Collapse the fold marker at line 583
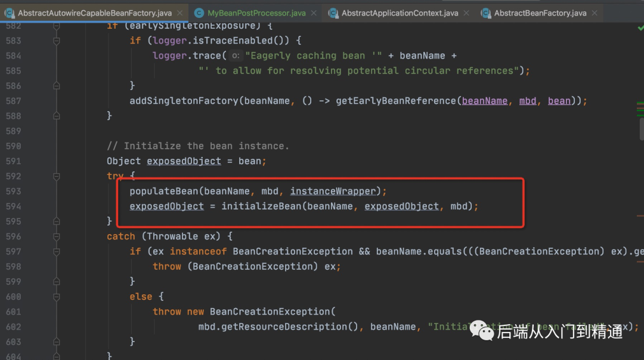644x360 pixels. [57, 41]
